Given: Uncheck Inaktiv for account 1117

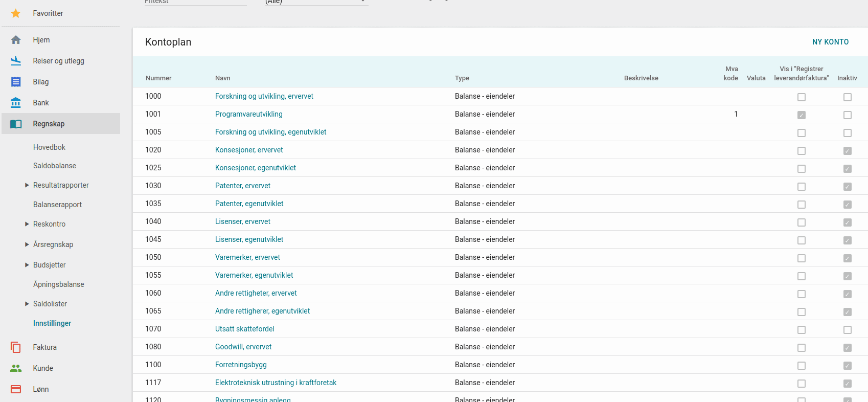Looking at the screenshot, I should [x=848, y=384].
